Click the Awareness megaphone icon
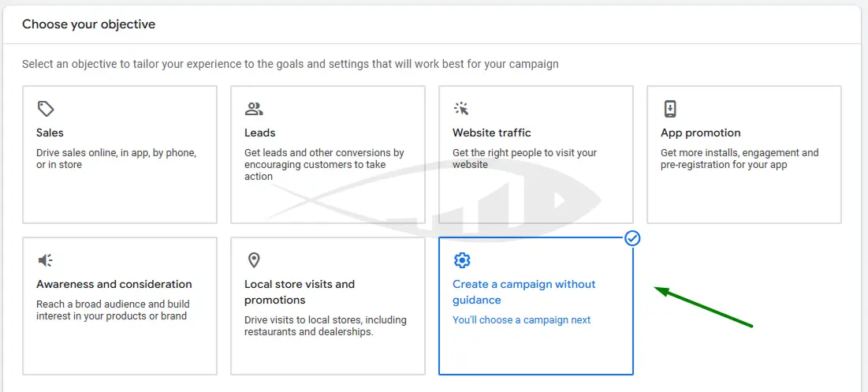 [x=46, y=260]
